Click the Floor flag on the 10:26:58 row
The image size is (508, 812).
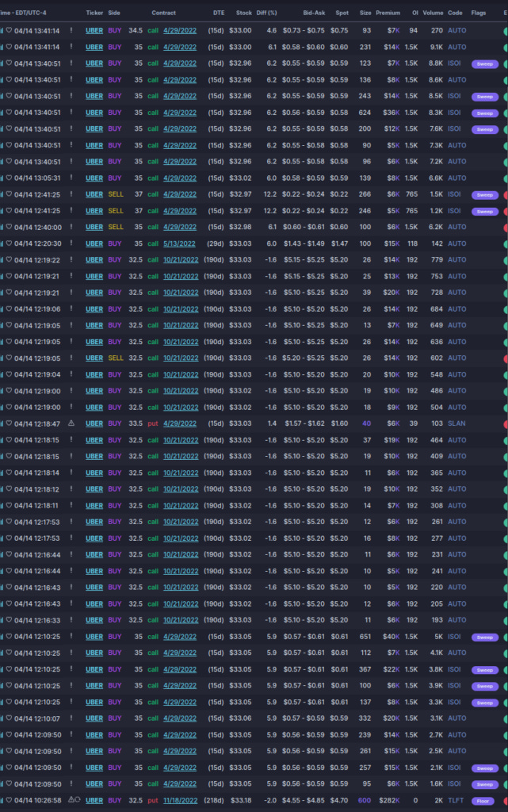[483, 801]
